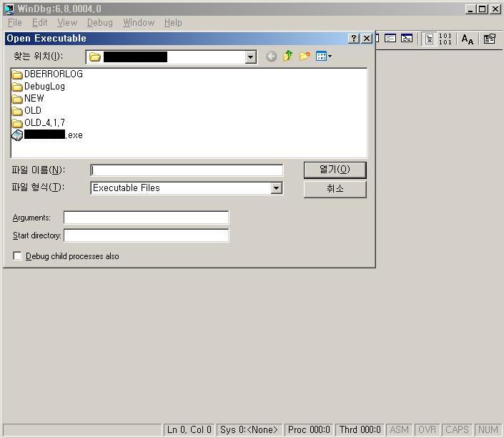The height and width of the screenshot is (438, 504).
Task: Focus the file name input field
Action: (x=187, y=170)
